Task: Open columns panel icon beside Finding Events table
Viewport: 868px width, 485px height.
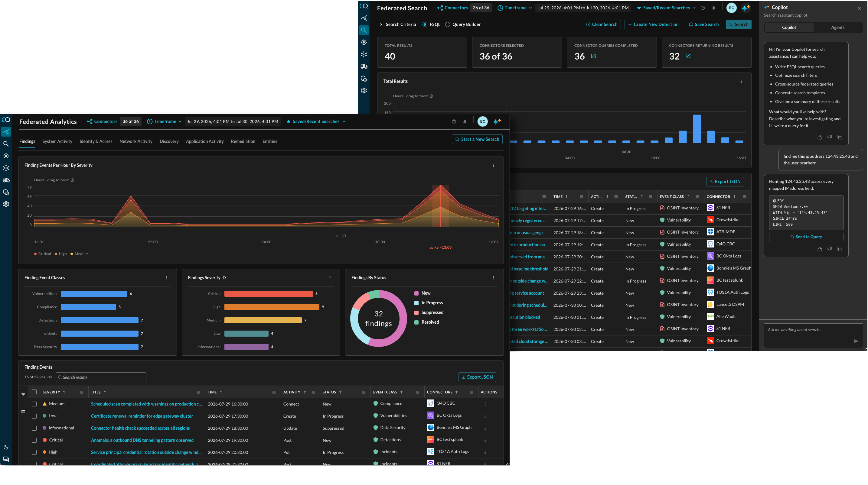Action: tap(23, 412)
